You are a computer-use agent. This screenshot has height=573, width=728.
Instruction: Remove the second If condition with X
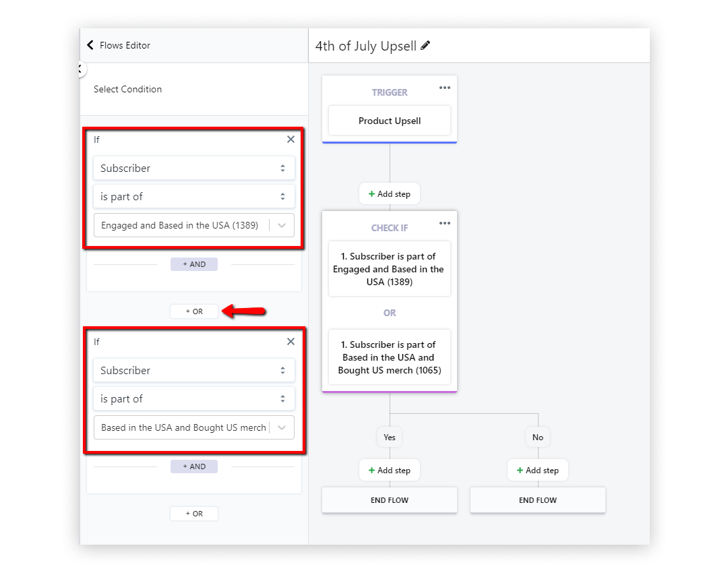(x=291, y=342)
